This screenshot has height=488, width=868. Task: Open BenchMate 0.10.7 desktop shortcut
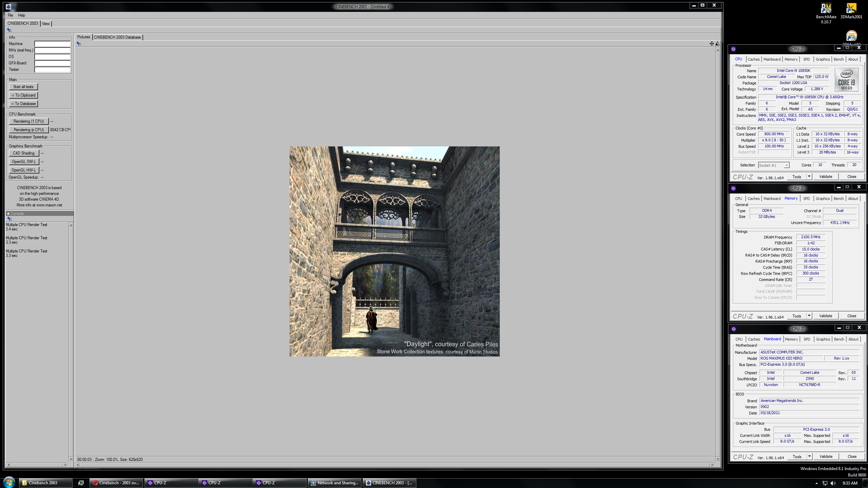coord(826,14)
